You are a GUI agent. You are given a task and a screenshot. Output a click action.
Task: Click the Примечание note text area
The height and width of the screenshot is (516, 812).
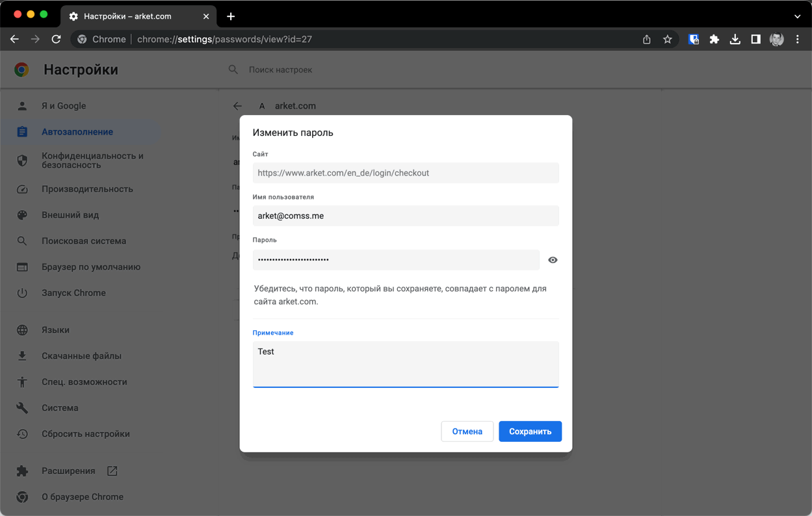405,364
